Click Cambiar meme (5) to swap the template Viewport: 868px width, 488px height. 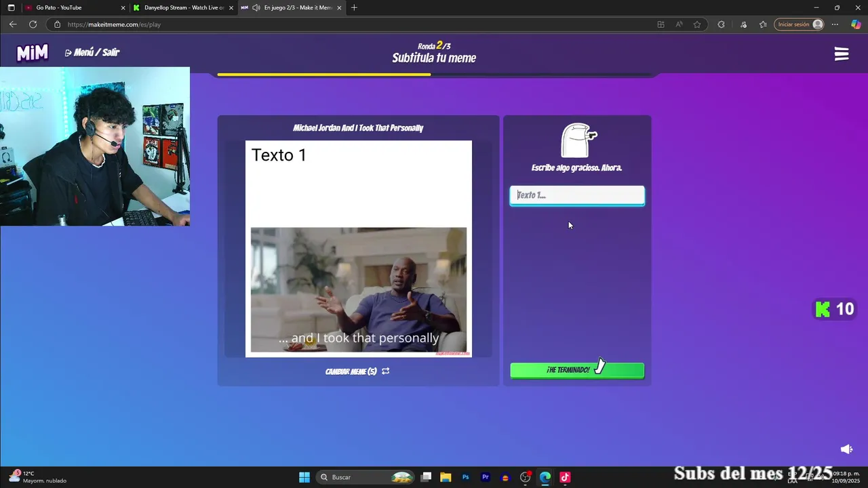point(357,371)
